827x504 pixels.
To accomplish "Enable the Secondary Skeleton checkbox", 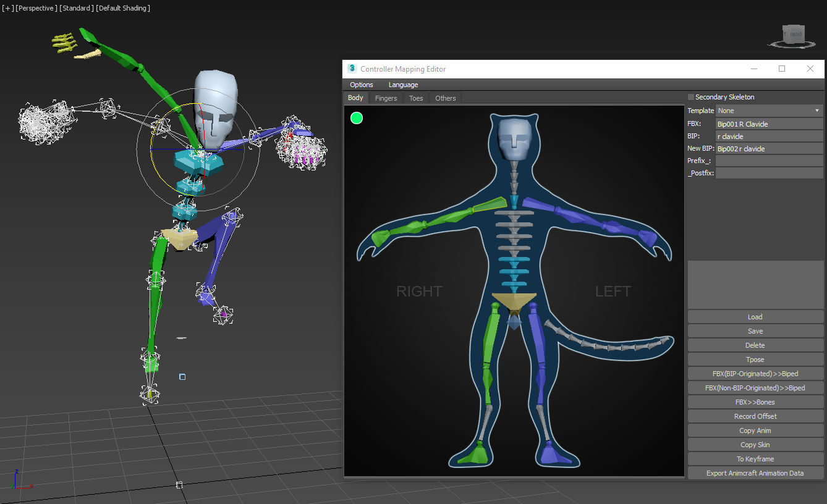I will tap(691, 97).
